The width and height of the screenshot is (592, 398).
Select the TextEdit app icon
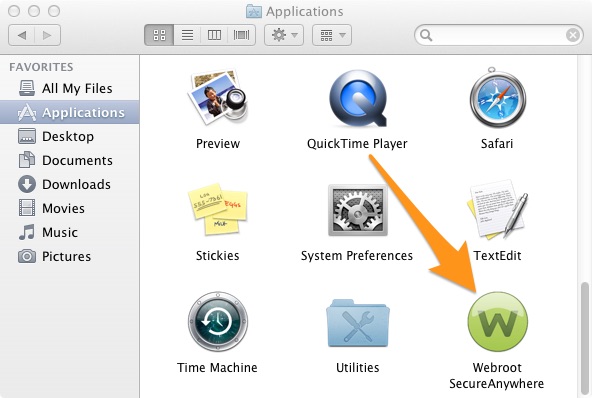[x=498, y=210]
